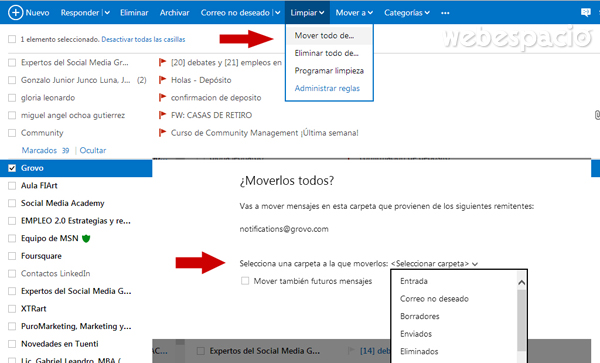This screenshot has width=600, height=363.
Task: Open the Holas - Depósito subject
Action: [201, 80]
